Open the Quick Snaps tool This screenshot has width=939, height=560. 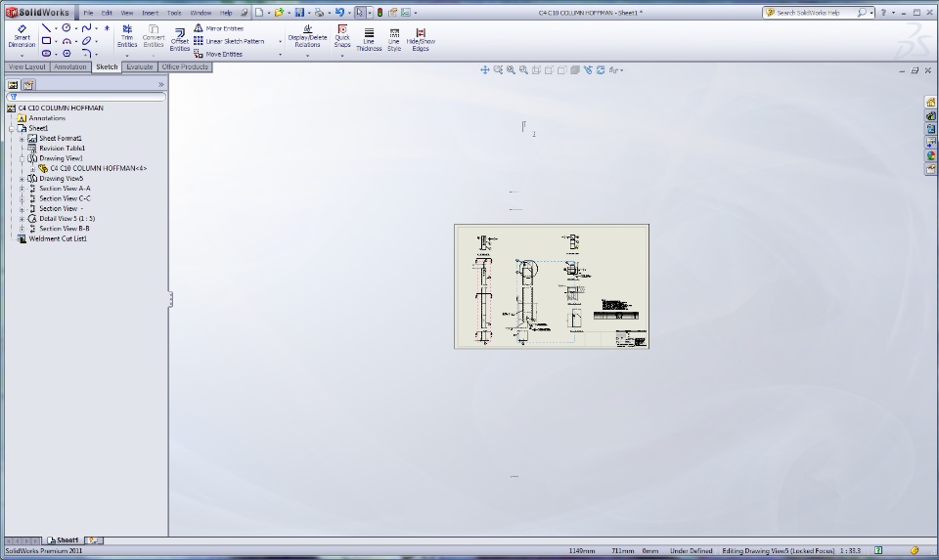tap(342, 36)
